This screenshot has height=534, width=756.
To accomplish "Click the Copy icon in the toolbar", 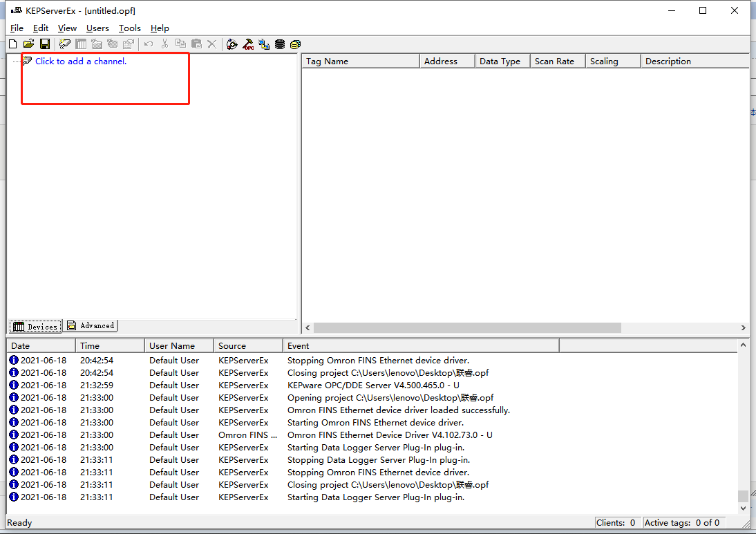I will (x=181, y=44).
